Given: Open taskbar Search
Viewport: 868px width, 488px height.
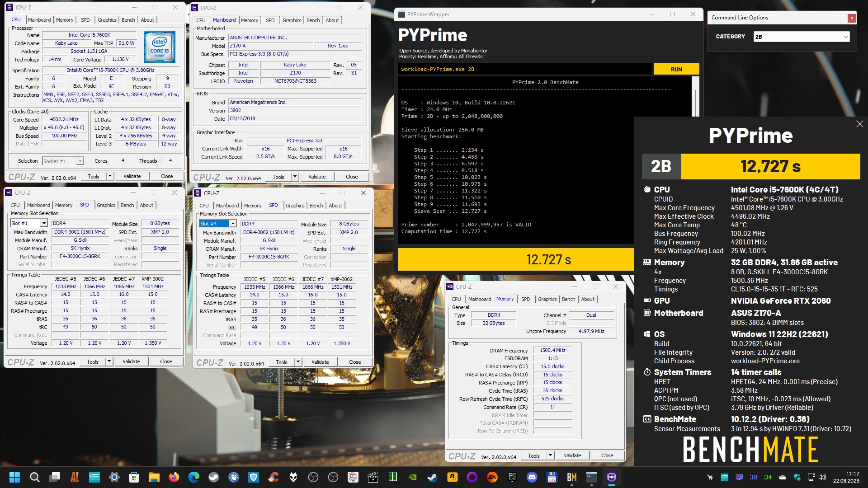Looking at the screenshot, I should pyautogui.click(x=34, y=477).
